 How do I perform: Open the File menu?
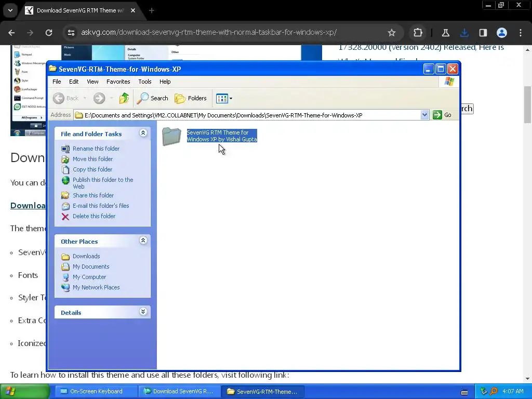click(x=57, y=82)
